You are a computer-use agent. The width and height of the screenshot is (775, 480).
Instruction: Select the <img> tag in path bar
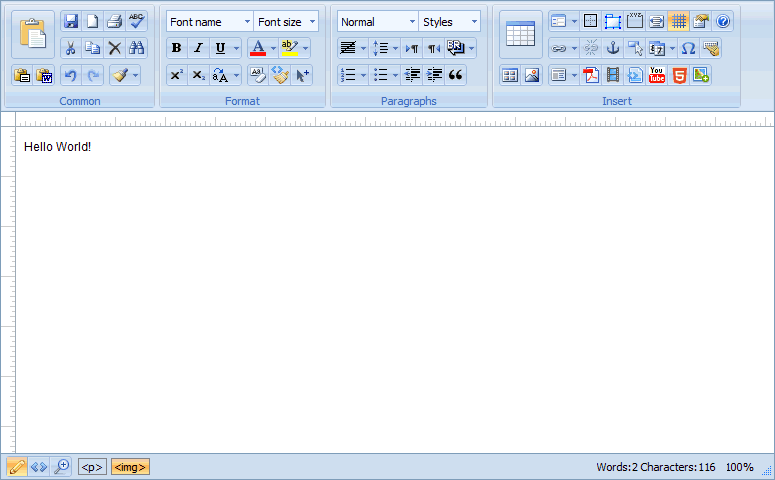pyautogui.click(x=130, y=467)
